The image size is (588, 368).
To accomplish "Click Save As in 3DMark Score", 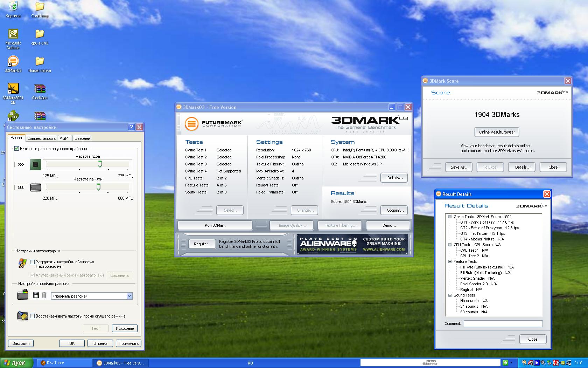I will (459, 167).
